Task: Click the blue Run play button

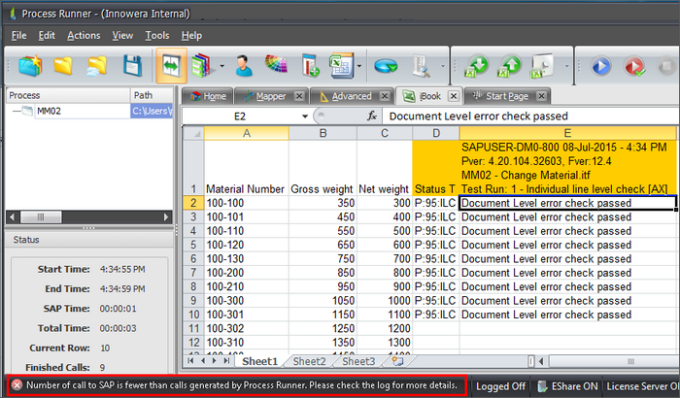Action: coord(601,66)
